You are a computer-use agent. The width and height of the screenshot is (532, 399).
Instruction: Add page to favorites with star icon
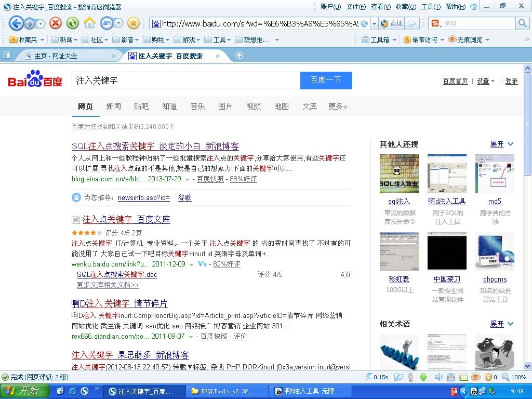pos(134,23)
